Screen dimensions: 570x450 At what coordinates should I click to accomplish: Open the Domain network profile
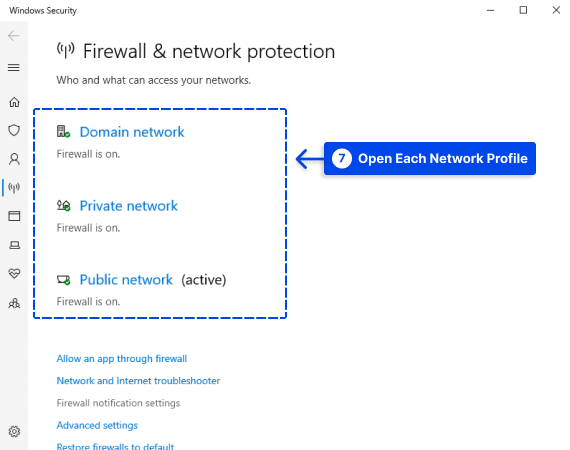(x=132, y=132)
